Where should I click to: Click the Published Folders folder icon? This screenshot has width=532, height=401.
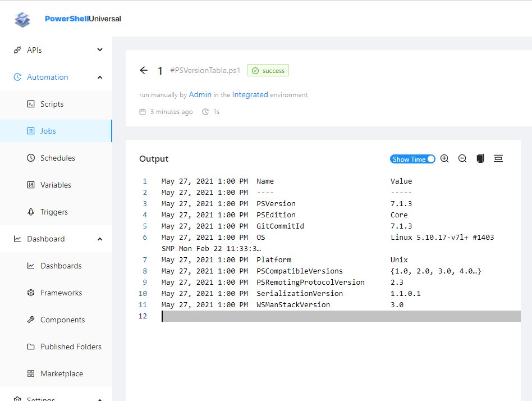pyautogui.click(x=31, y=347)
